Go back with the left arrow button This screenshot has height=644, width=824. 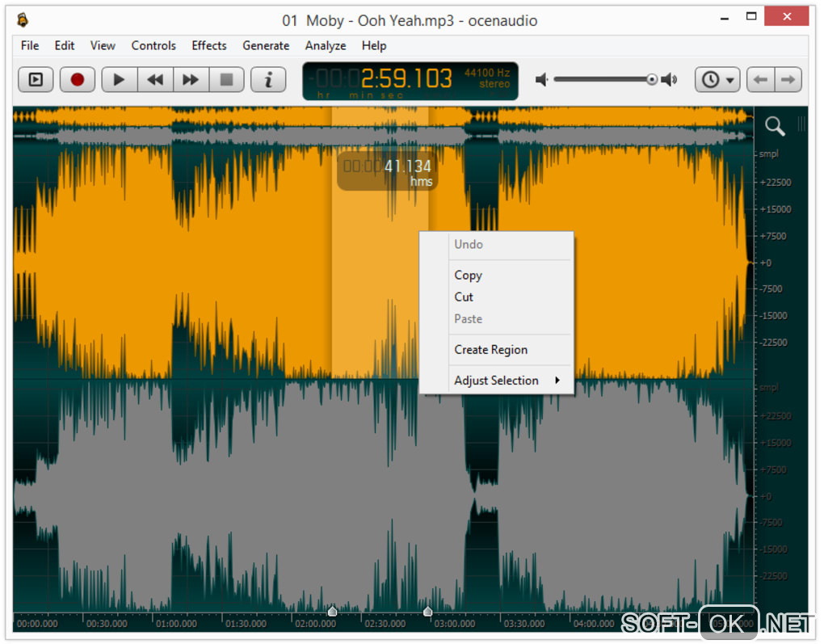[760, 80]
